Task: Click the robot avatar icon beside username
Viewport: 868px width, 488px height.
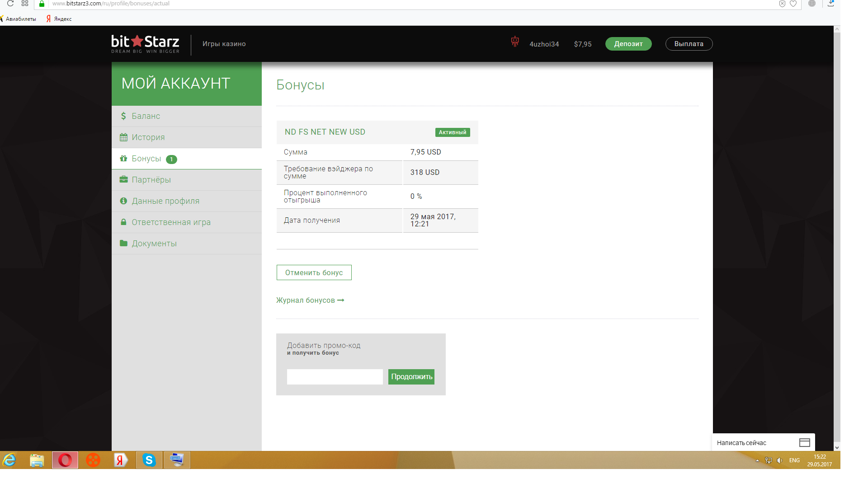Action: (x=514, y=42)
